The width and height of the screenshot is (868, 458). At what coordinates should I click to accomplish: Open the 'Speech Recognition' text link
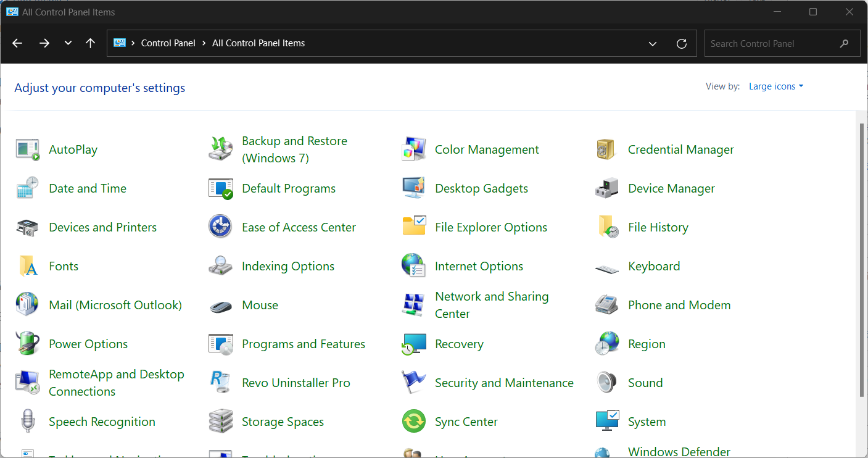tap(102, 422)
